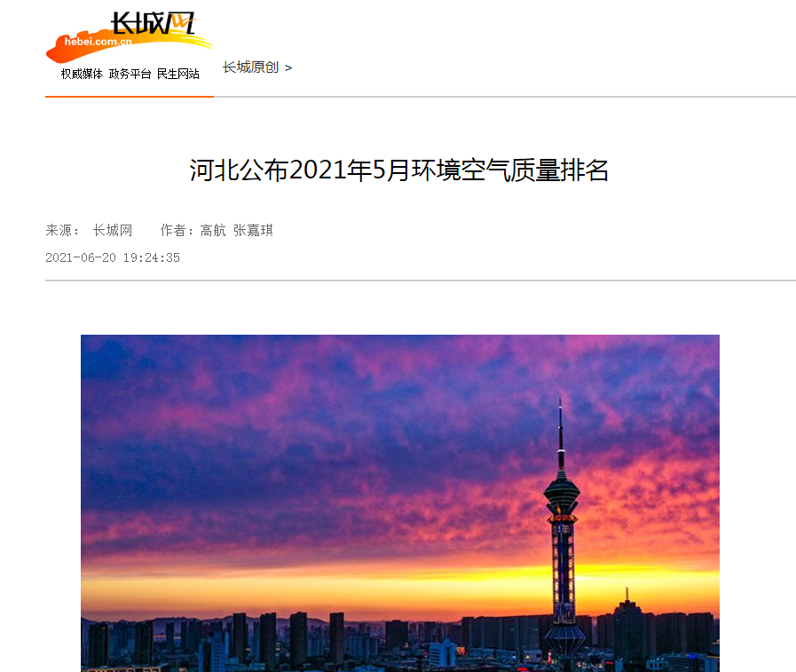
Task: Open the 长城原创 breadcrumb link
Action: tap(251, 67)
